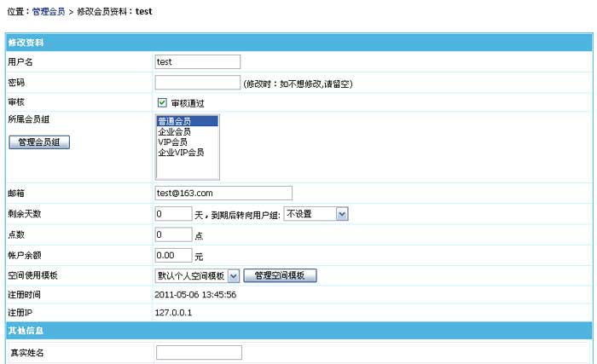Click the 真实姓名 input field

tap(199, 352)
